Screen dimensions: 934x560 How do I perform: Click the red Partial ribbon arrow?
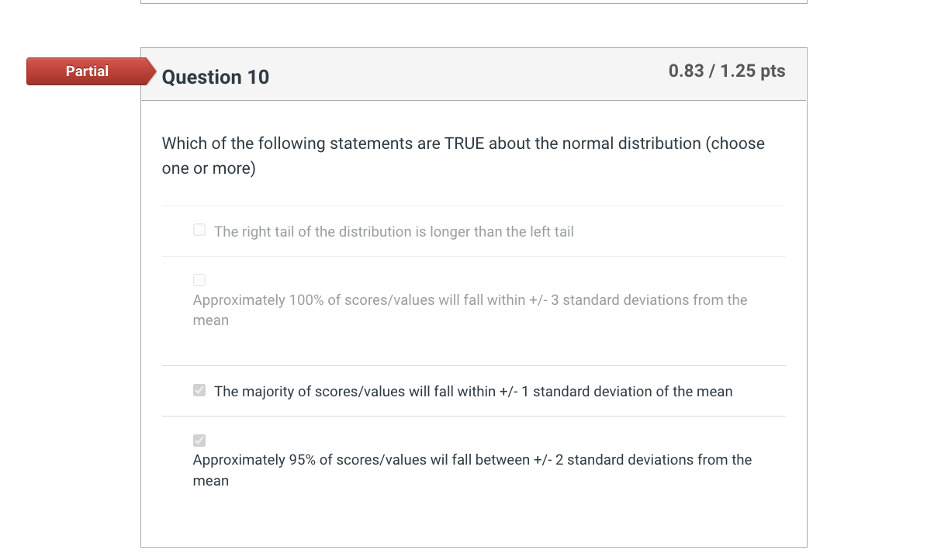(x=149, y=71)
